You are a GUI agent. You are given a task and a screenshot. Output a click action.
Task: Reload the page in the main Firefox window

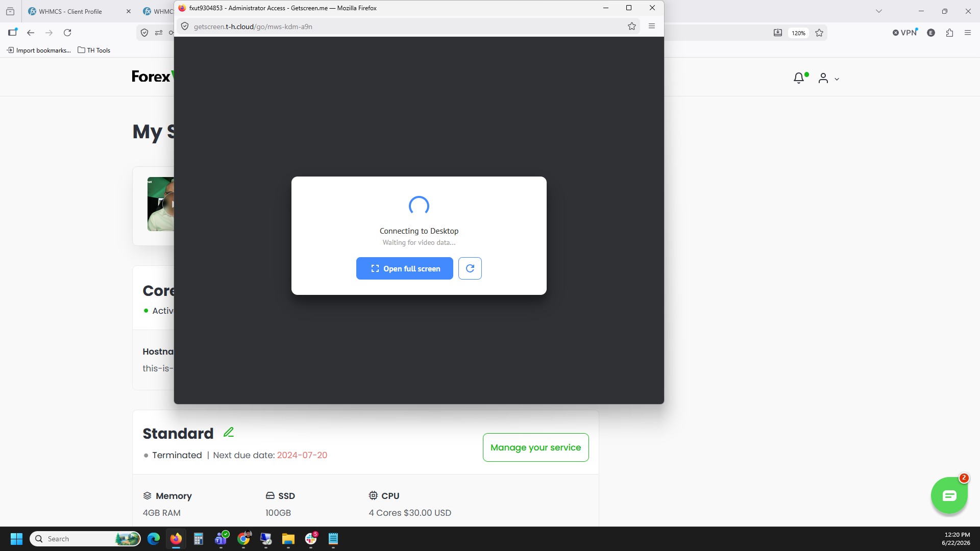67,33
